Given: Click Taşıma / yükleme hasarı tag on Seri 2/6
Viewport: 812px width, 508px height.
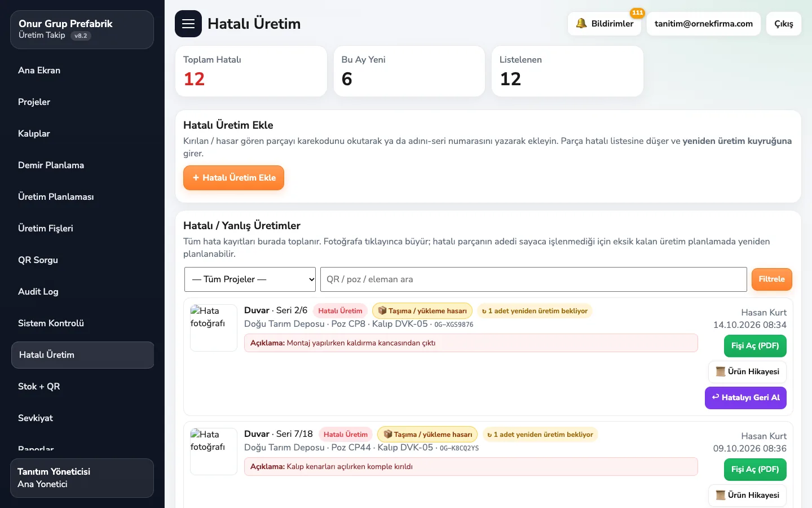Looking at the screenshot, I should [x=422, y=311].
